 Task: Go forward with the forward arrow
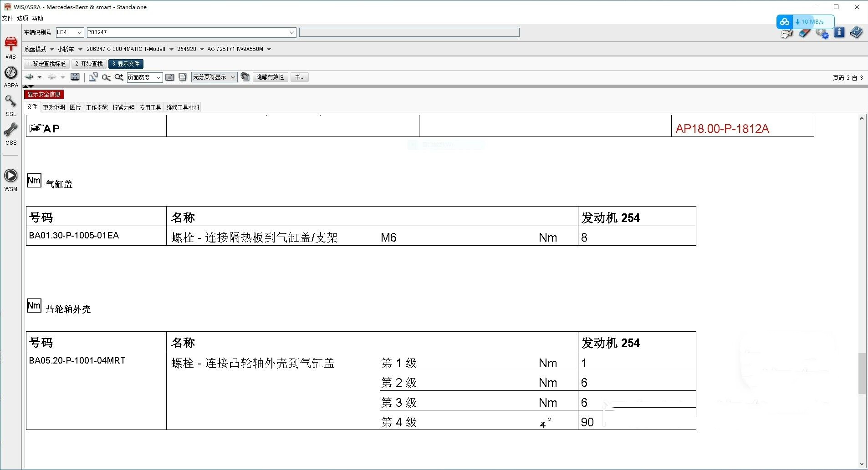(52, 77)
